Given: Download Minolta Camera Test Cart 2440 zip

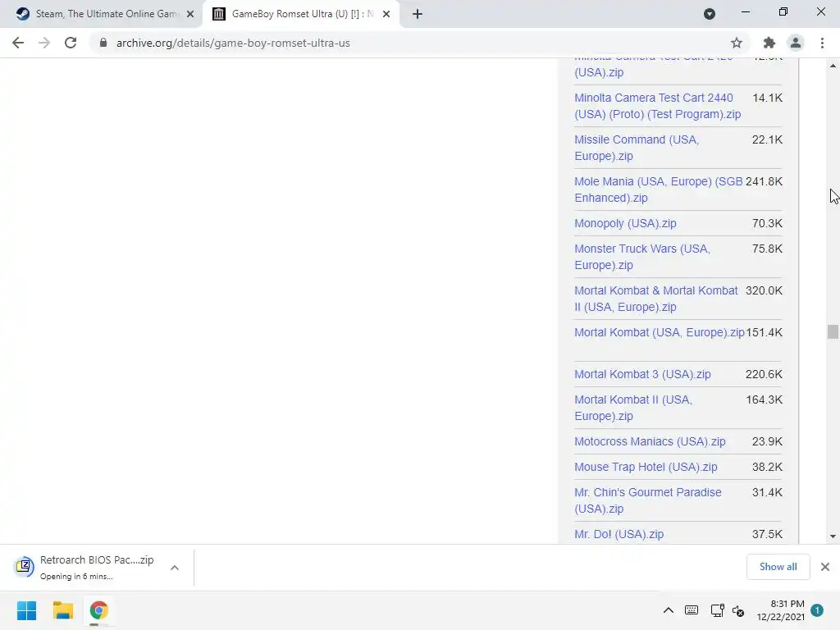Looking at the screenshot, I should click(657, 106).
